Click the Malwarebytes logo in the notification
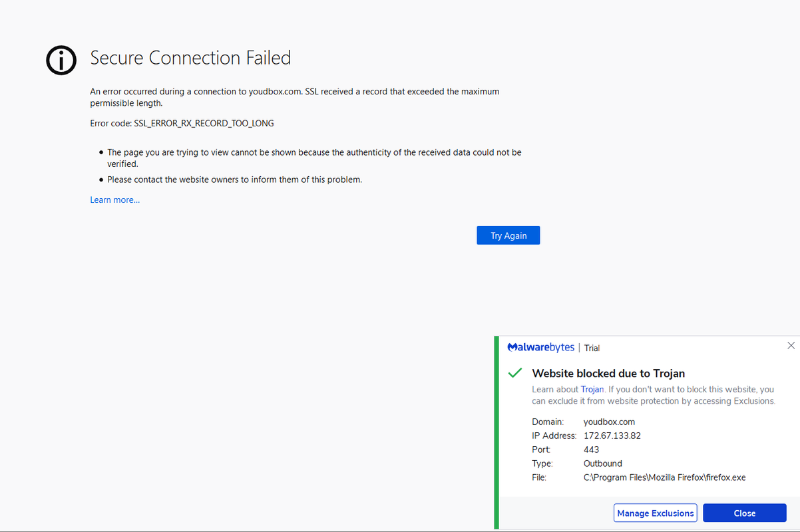 pos(540,347)
